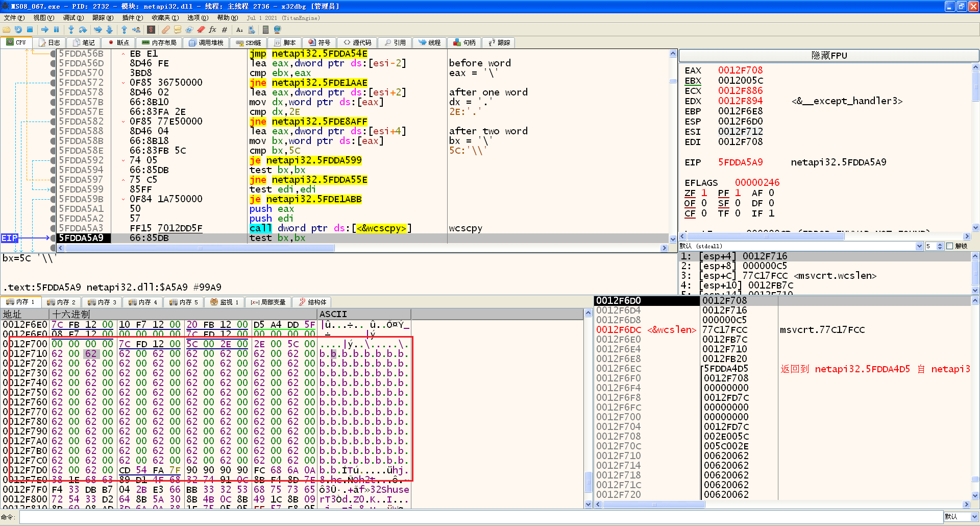Click the 隐藏FPU button
980x526 pixels.
coord(829,55)
